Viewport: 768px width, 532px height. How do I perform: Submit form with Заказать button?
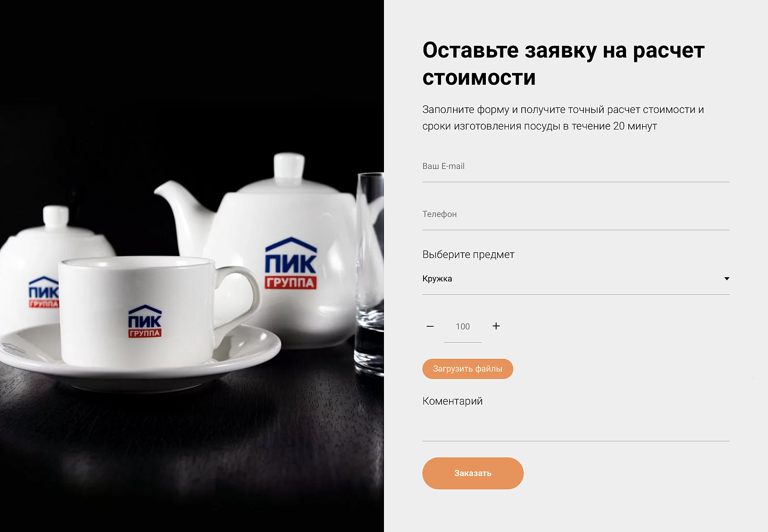click(473, 473)
